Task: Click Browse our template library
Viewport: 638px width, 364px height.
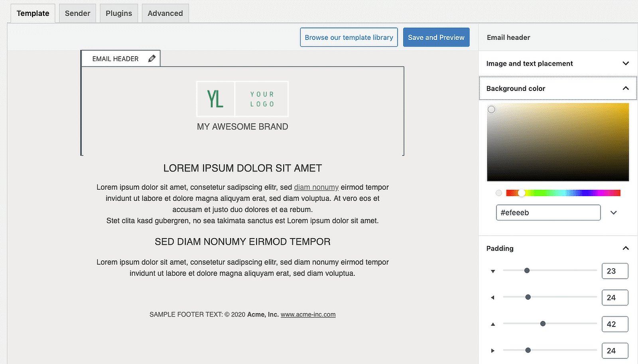Action: click(349, 37)
